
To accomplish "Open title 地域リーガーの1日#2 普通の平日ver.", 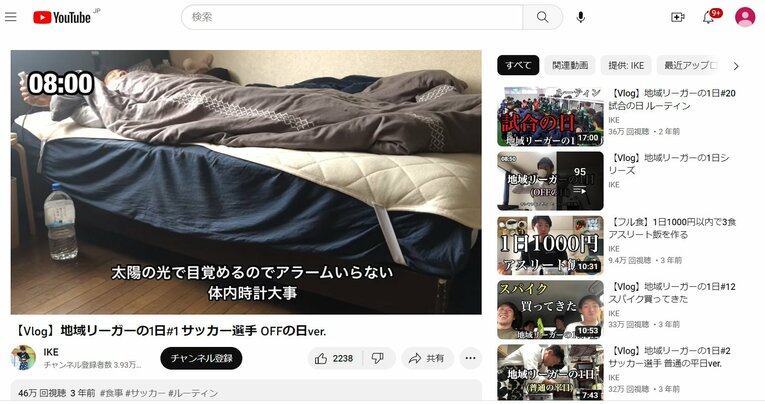I will 670,357.
